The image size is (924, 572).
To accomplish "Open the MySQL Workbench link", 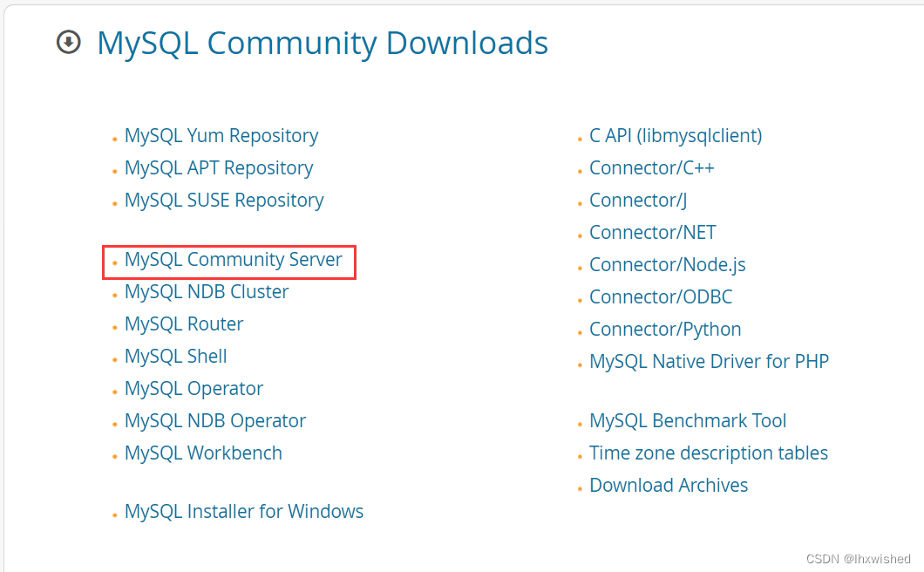I will pyautogui.click(x=203, y=453).
